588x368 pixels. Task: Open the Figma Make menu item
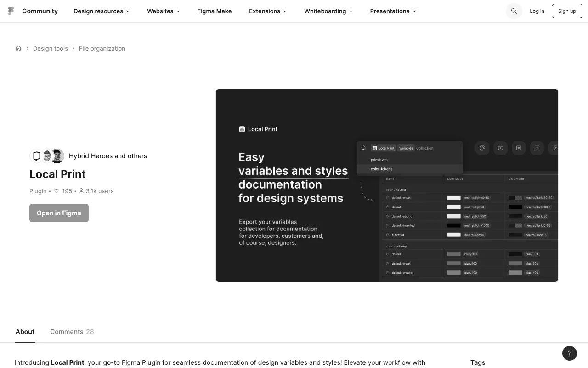[215, 11]
